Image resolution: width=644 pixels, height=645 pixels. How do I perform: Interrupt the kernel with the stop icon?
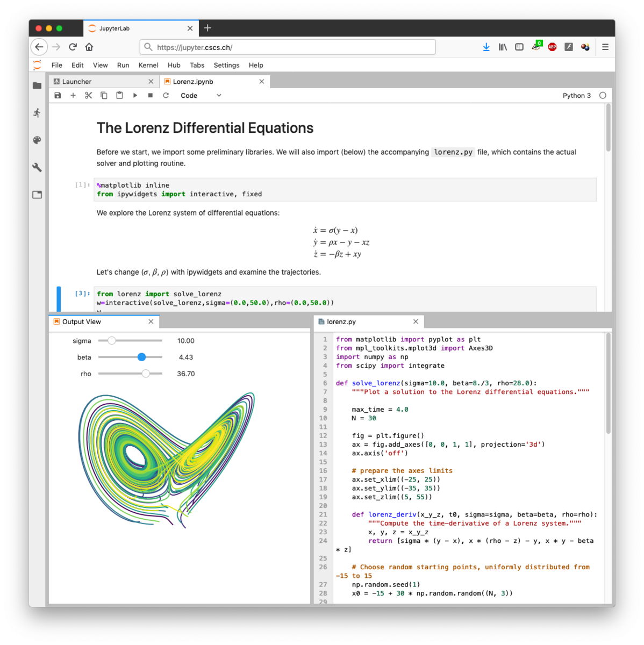coord(151,95)
